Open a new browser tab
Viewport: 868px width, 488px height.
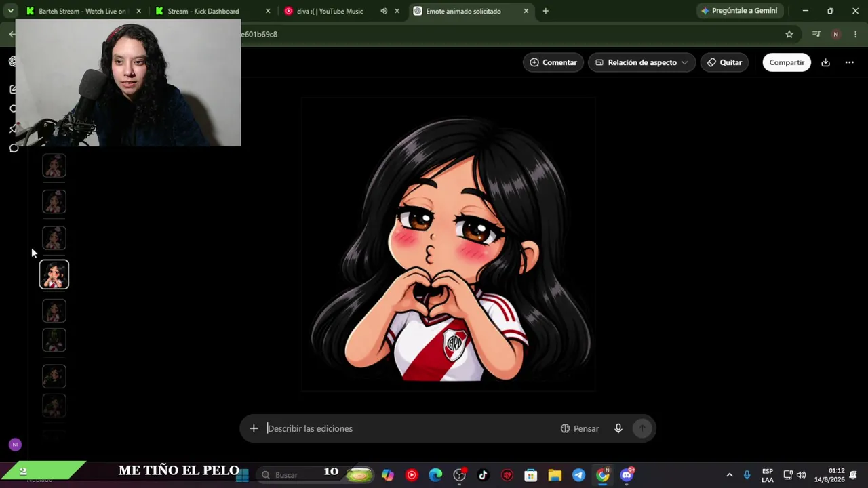click(x=545, y=11)
